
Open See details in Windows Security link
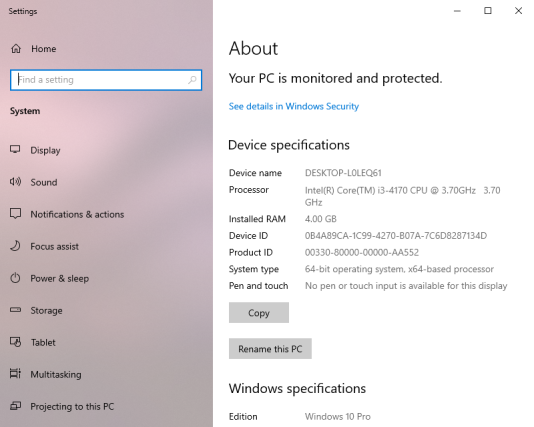coord(294,106)
